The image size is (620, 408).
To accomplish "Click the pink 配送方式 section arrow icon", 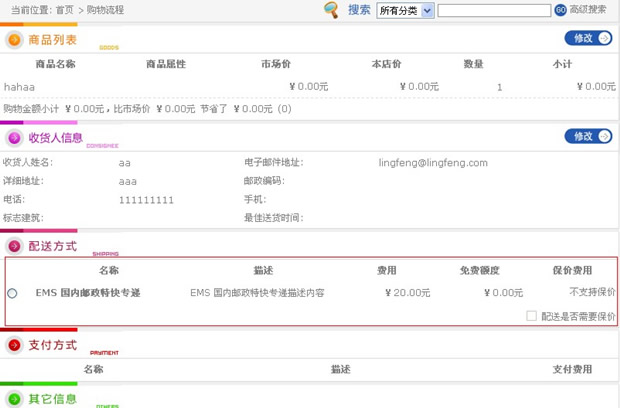I will (15, 246).
